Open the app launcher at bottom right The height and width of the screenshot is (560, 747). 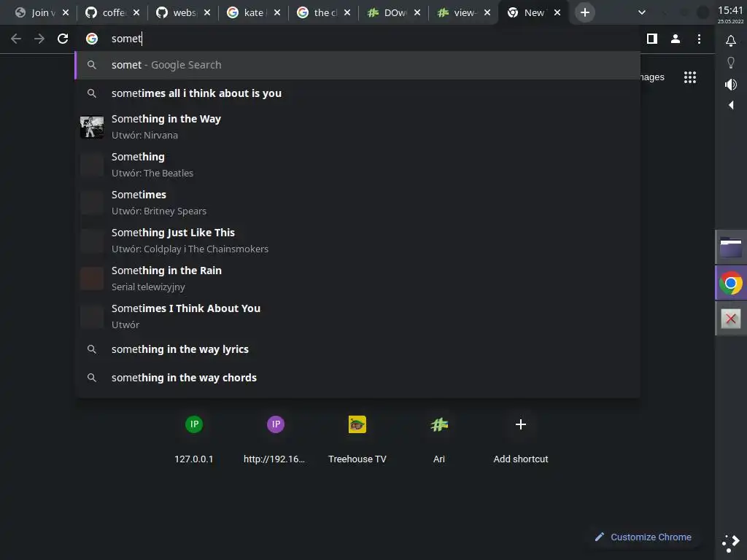(730, 543)
